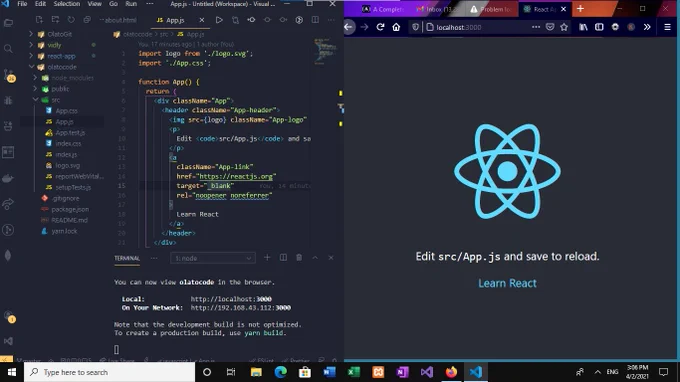Screen dimensions: 680x382
Task: Close the terminal panel
Action: (331, 258)
